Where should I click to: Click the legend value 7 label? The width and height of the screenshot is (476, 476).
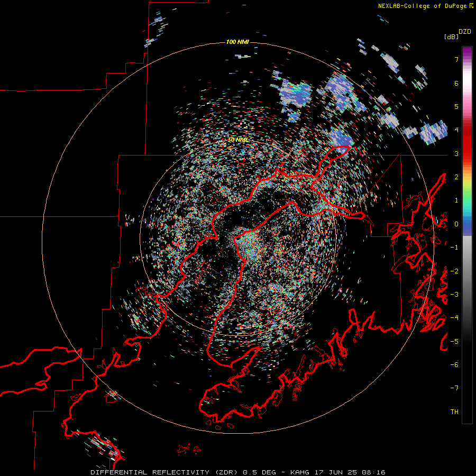tap(456, 59)
